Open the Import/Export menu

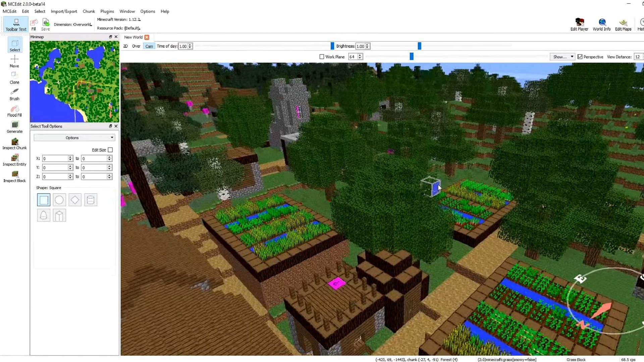coord(64,11)
